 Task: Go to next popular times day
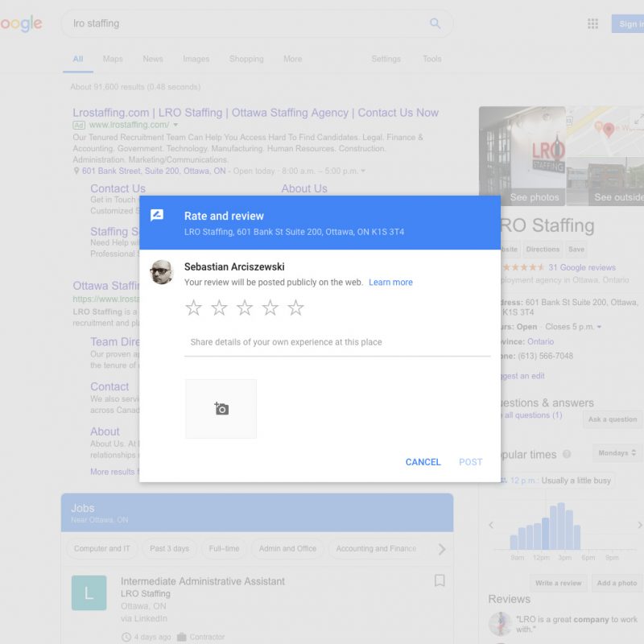click(639, 525)
